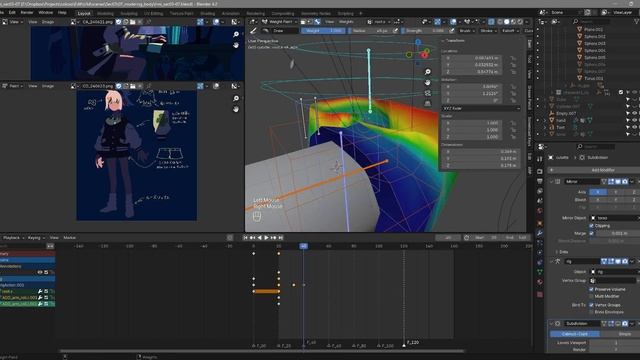The width and height of the screenshot is (640, 360).
Task: Click the strength pen pressure icon
Action: click(452, 31)
